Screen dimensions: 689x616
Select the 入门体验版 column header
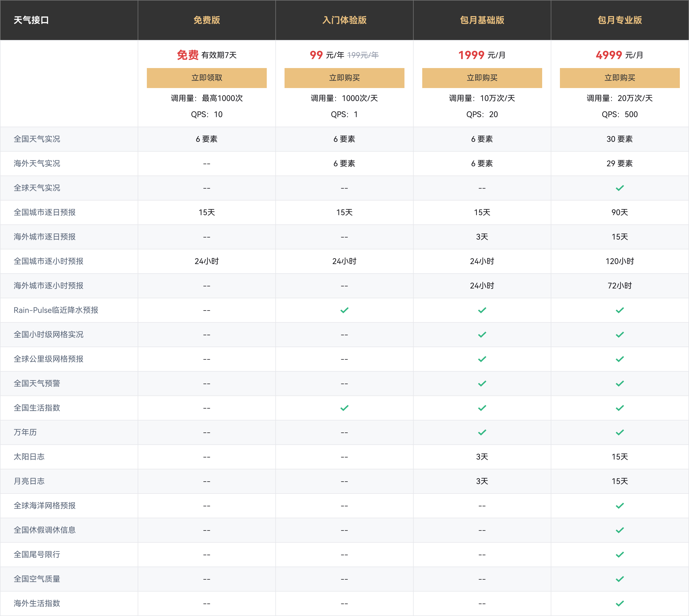(344, 20)
